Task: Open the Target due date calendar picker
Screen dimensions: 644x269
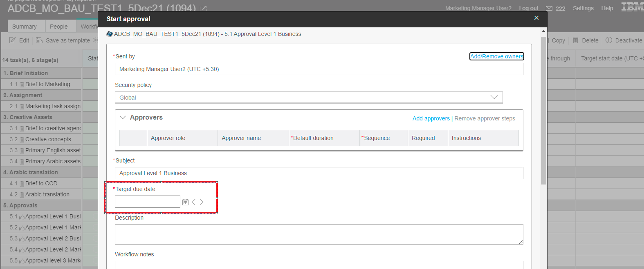Action: coord(185,202)
